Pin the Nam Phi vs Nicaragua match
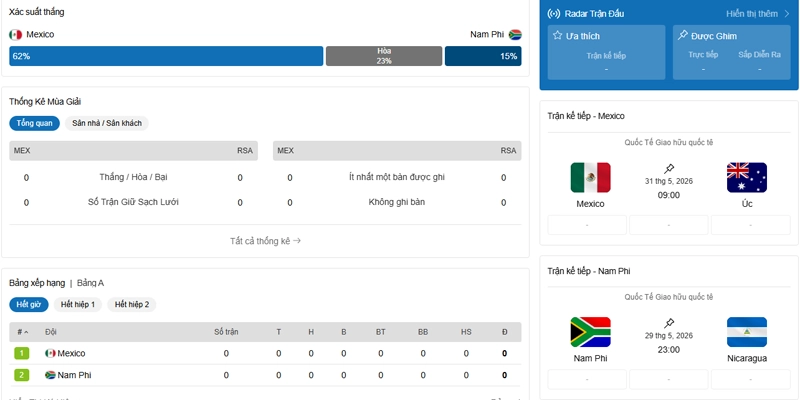Viewport: 800px width, 400px height. coord(669,323)
